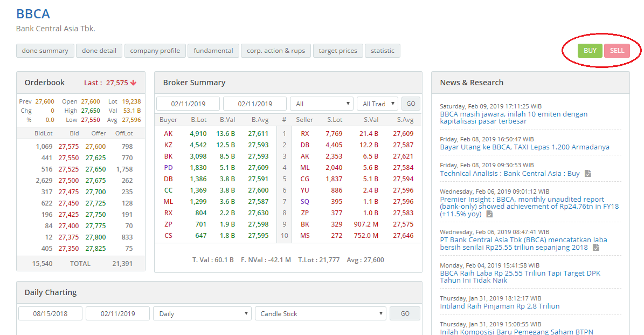This screenshot has width=644, height=335.
Task: Select bid price 27,500 row
Action: [x=68, y=181]
